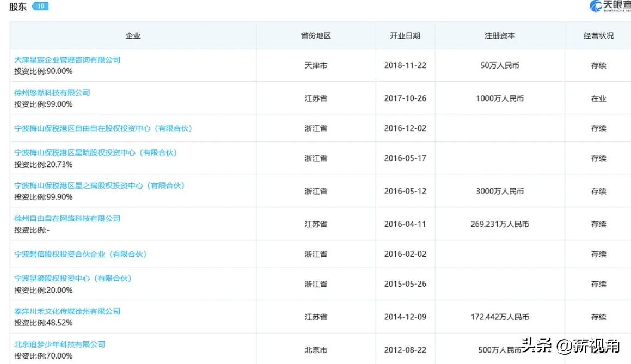Click the 开业日期 column header

tap(405, 35)
